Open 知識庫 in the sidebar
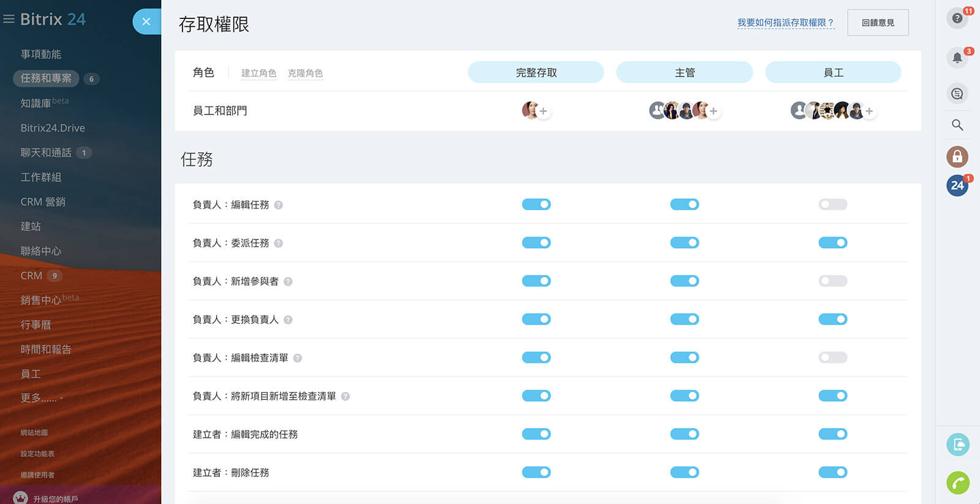The image size is (980, 504). coord(36,103)
